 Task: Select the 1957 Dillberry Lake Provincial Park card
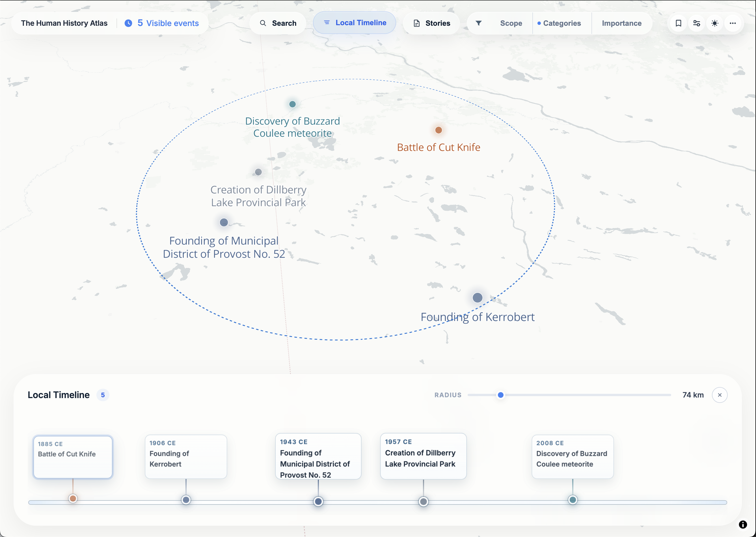tap(423, 456)
